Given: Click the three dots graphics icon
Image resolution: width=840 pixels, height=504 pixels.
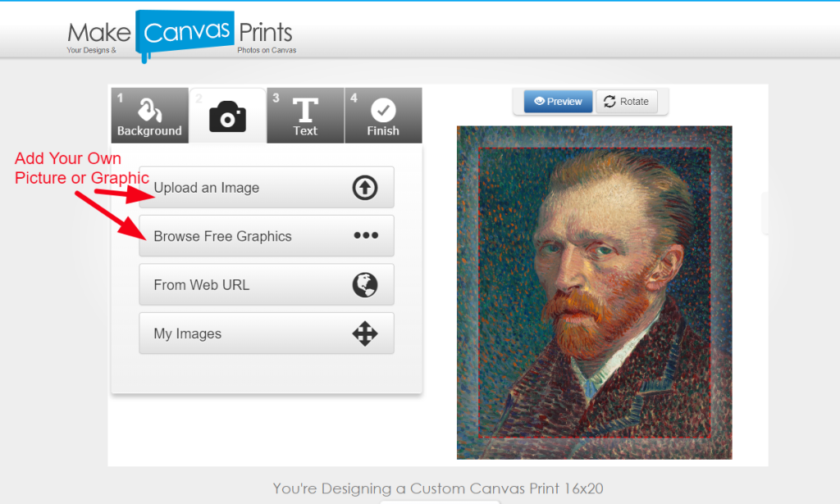Looking at the screenshot, I should click(x=365, y=236).
